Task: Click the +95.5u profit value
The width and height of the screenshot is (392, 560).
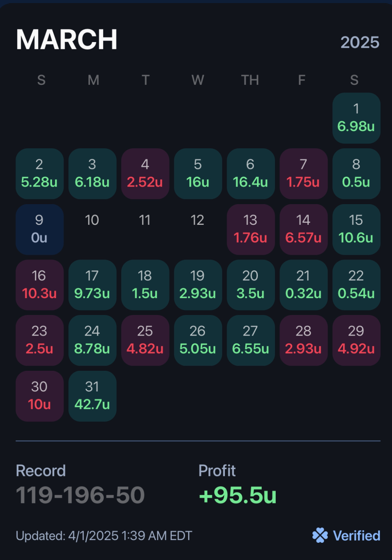Action: tap(237, 495)
